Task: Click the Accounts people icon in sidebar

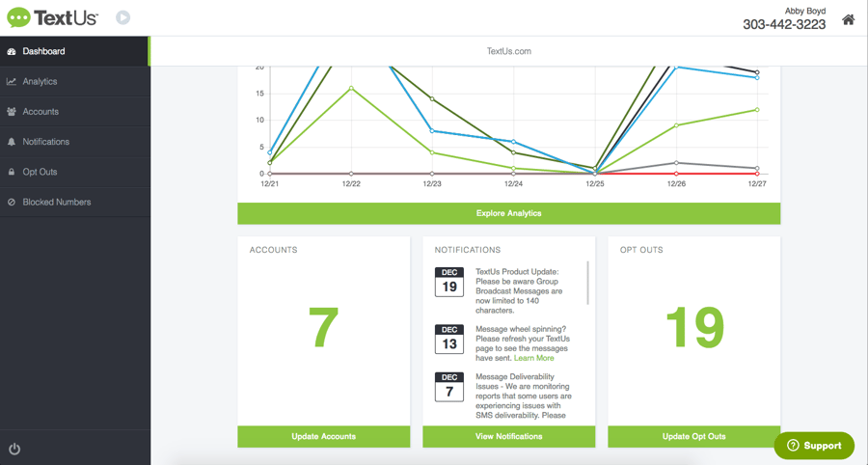Action: coord(11,112)
